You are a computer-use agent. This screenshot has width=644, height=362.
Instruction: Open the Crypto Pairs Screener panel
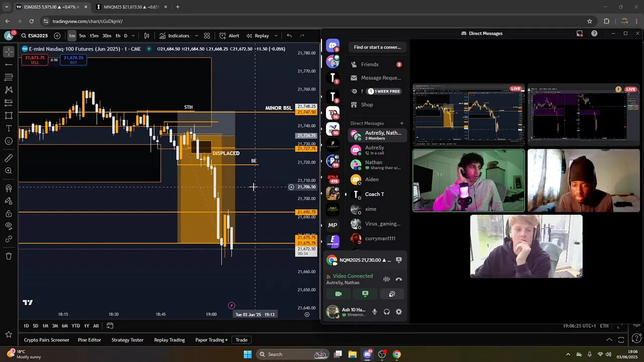[46, 340]
